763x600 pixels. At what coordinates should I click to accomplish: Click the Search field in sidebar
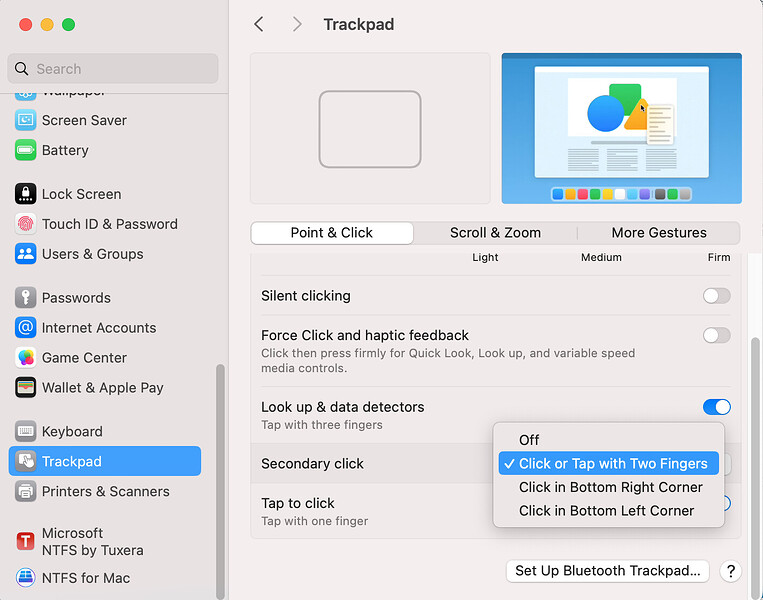click(112, 69)
